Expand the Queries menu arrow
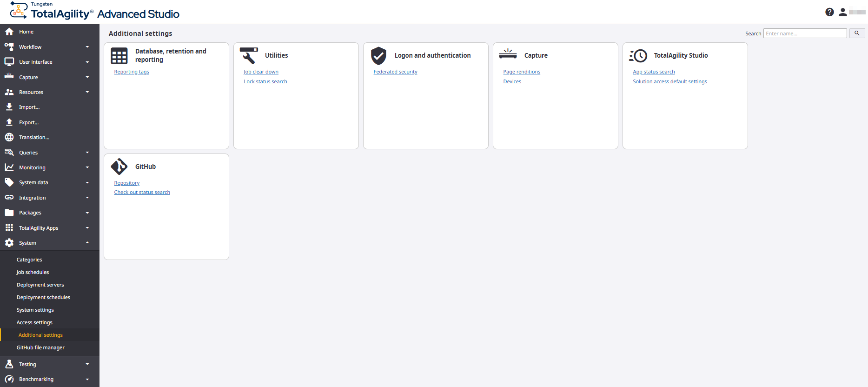868x387 pixels. [87, 153]
